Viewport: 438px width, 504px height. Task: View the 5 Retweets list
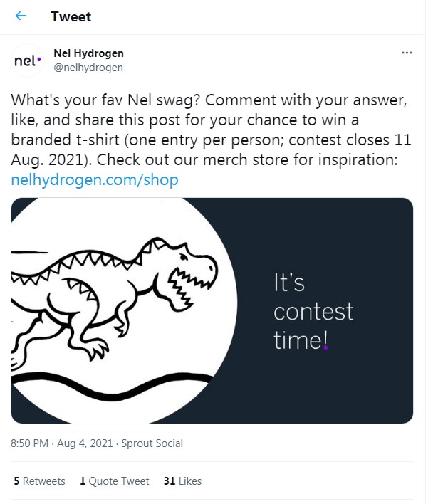point(39,481)
